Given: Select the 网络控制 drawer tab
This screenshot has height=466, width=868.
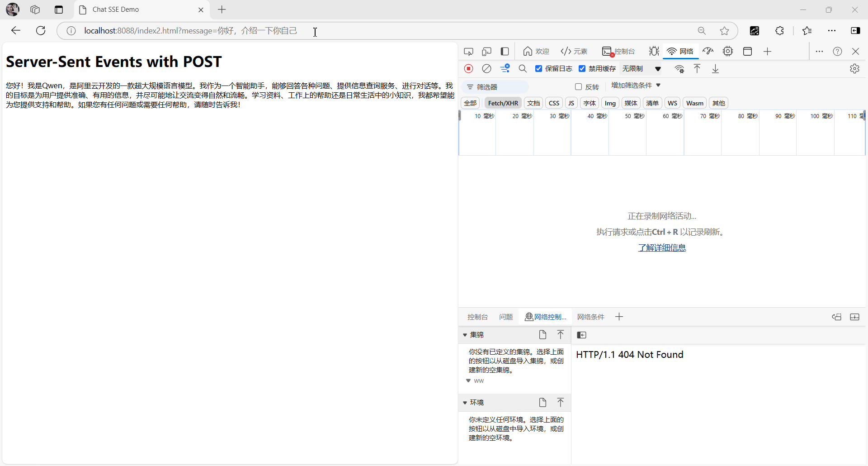Looking at the screenshot, I should [546, 317].
